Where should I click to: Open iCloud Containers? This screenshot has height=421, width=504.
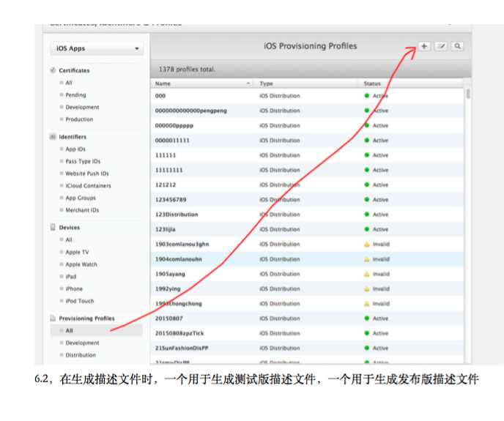88,186
